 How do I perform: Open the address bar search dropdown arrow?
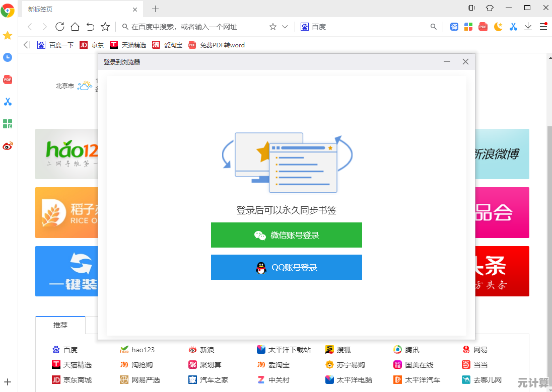tap(285, 27)
